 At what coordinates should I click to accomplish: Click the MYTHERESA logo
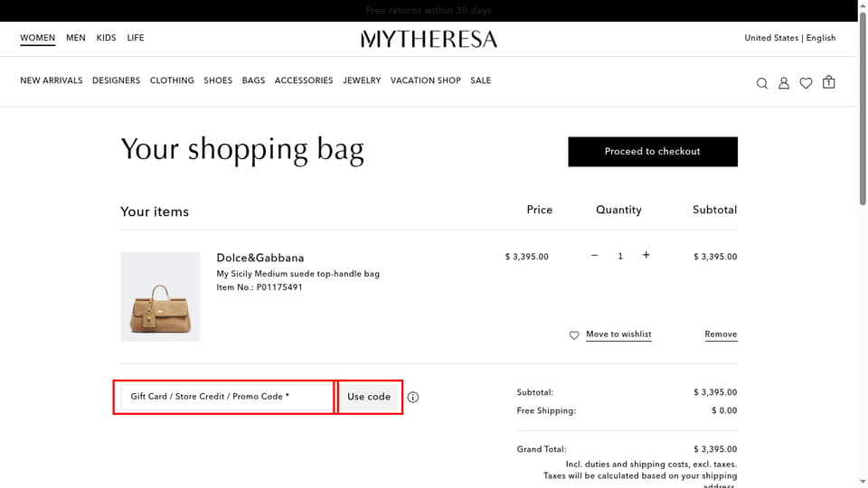429,39
